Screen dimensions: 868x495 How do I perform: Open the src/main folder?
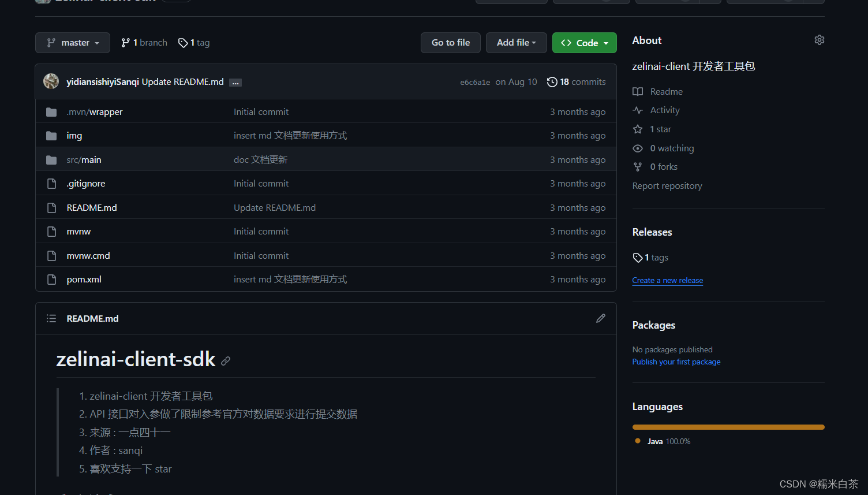tap(84, 160)
